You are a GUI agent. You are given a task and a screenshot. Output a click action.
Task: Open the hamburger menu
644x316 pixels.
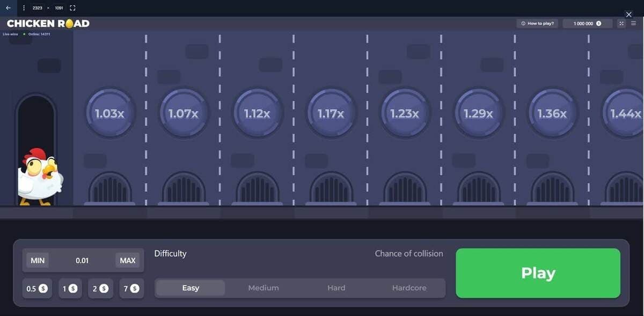[x=633, y=24]
